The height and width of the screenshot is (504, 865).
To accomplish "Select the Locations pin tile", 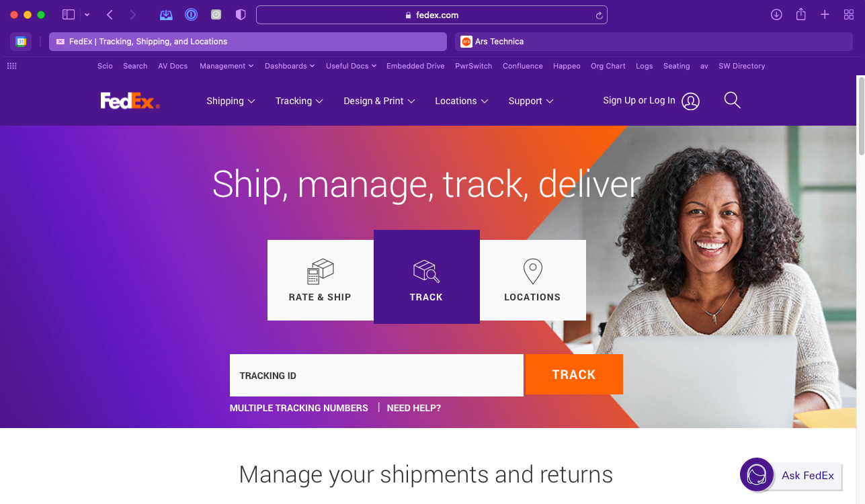I will coord(532,280).
